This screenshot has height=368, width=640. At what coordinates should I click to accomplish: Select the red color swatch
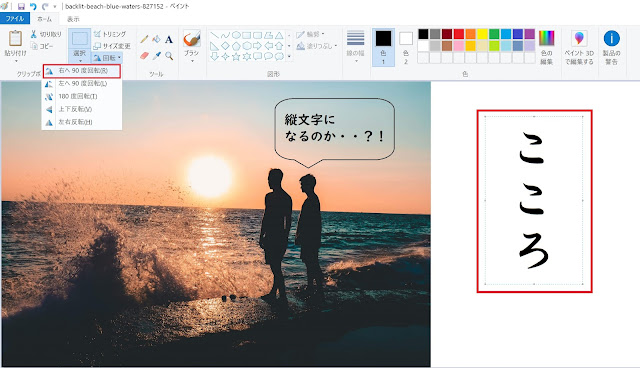pyautogui.click(x=459, y=34)
